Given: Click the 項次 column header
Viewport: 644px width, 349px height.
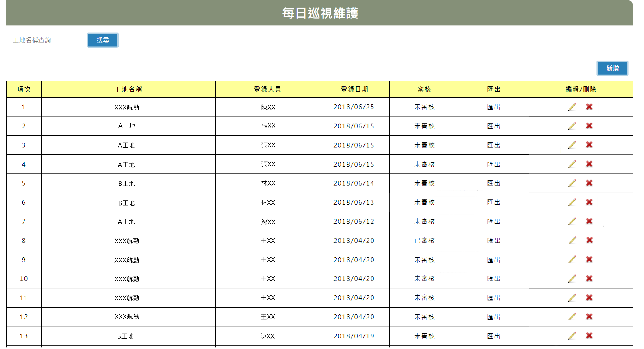Looking at the screenshot, I should click(24, 89).
